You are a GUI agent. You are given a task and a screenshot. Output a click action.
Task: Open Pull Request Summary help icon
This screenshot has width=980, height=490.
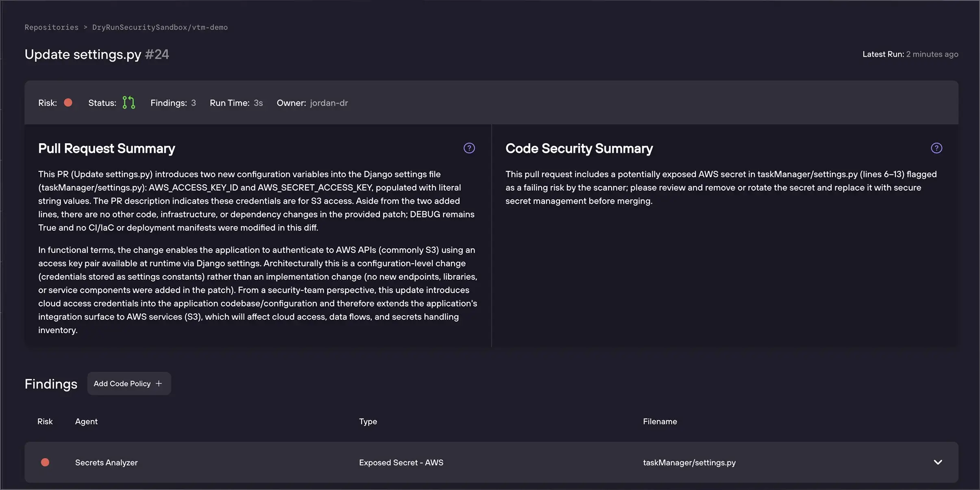469,148
